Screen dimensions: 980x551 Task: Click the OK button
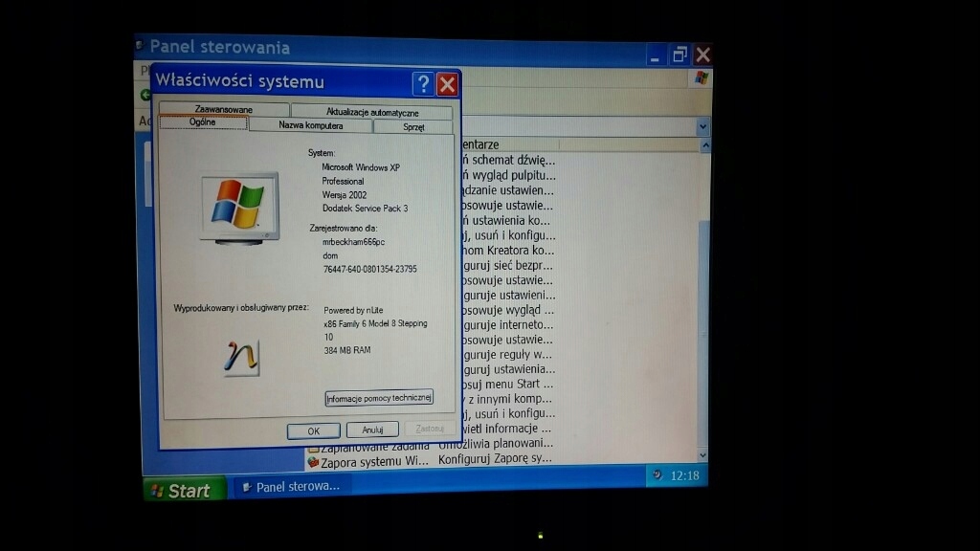(x=314, y=431)
